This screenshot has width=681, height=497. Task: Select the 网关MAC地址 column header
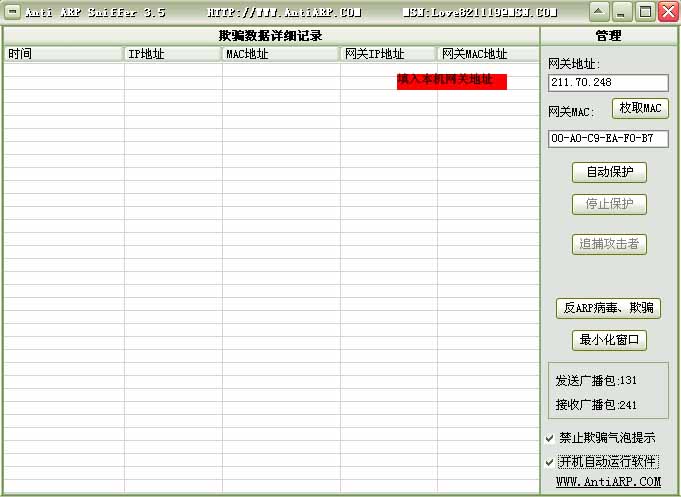click(x=487, y=54)
